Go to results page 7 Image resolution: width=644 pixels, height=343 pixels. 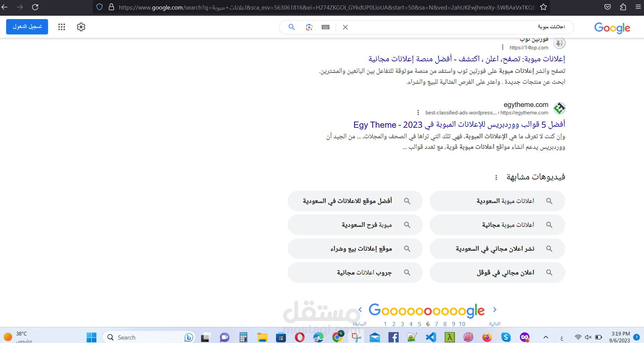pyautogui.click(x=436, y=324)
